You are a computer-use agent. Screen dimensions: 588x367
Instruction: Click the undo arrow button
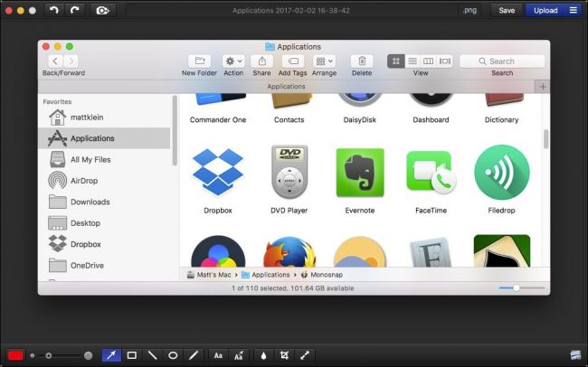click(53, 10)
